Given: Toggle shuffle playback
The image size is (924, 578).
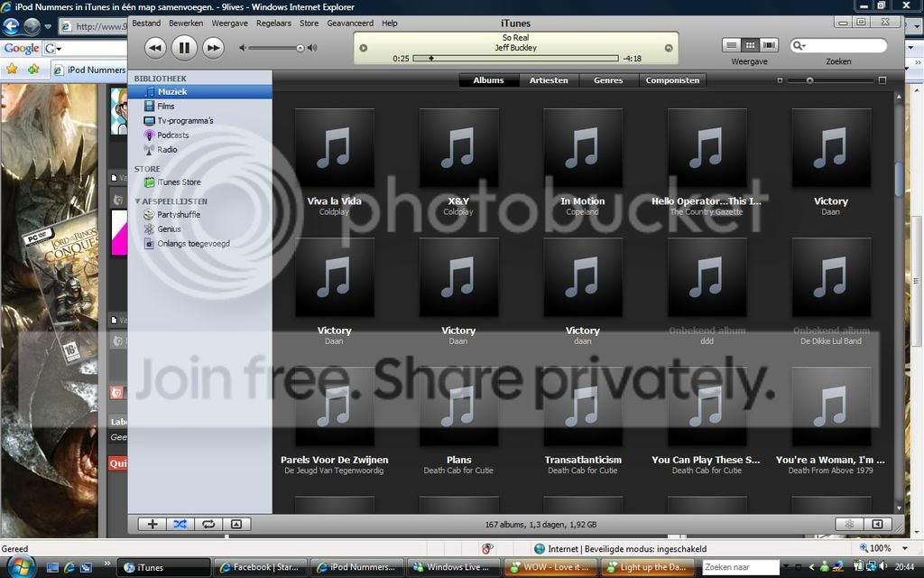Looking at the screenshot, I should tap(180, 525).
